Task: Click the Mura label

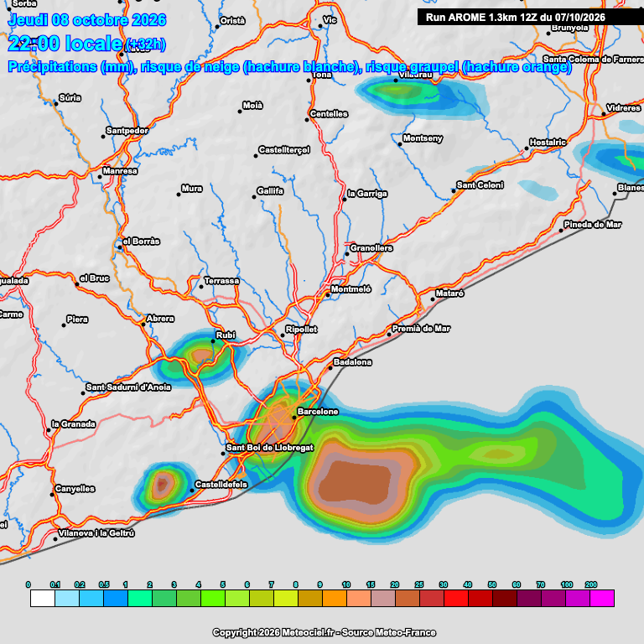Action: tap(192, 189)
